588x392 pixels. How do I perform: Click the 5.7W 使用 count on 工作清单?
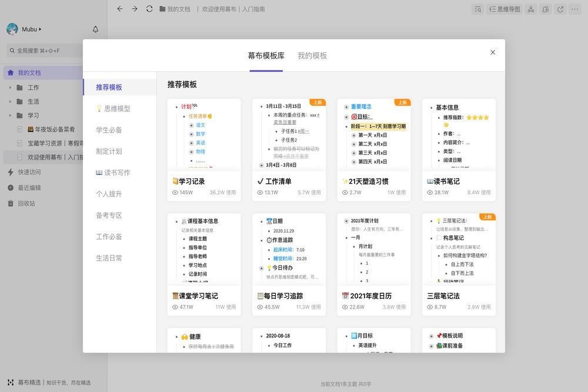pos(309,192)
